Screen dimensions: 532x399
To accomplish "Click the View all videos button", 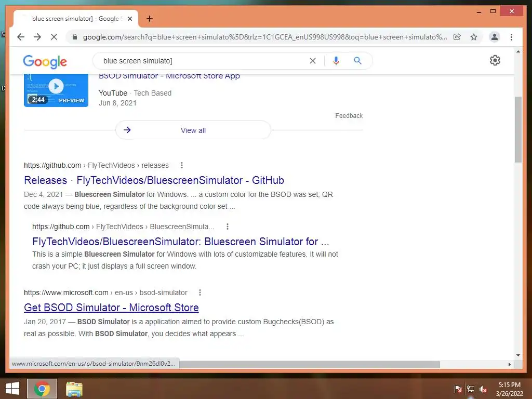I will 193,130.
